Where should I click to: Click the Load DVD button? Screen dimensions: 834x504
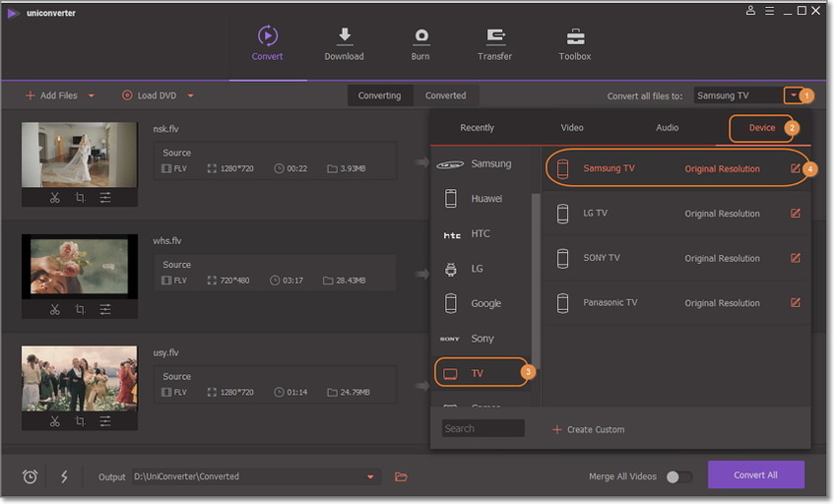(x=150, y=95)
